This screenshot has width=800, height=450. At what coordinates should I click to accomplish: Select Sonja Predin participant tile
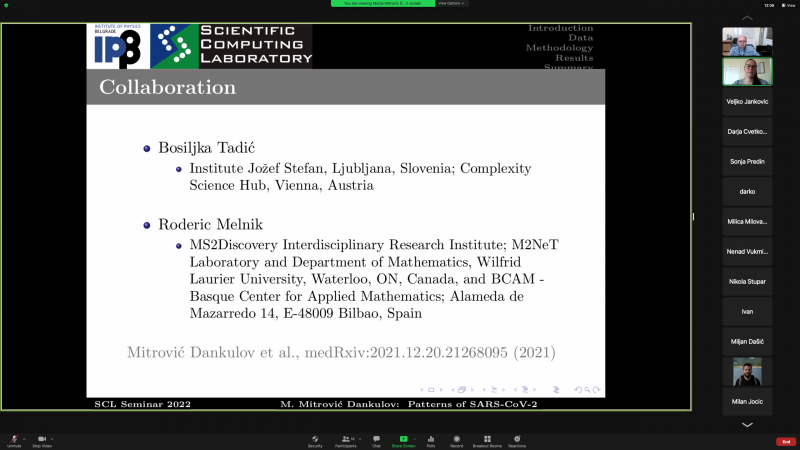(x=747, y=162)
